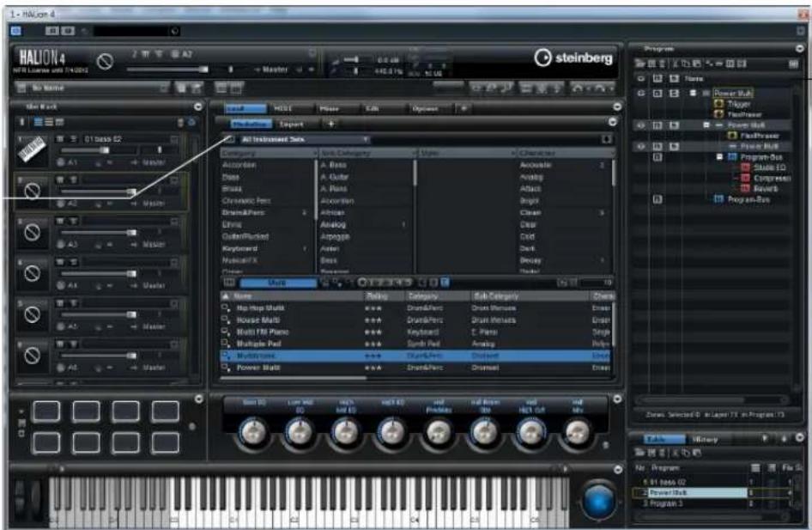The height and width of the screenshot is (530, 812).
Task: Click the last quick control knob
Action: pos(578,431)
